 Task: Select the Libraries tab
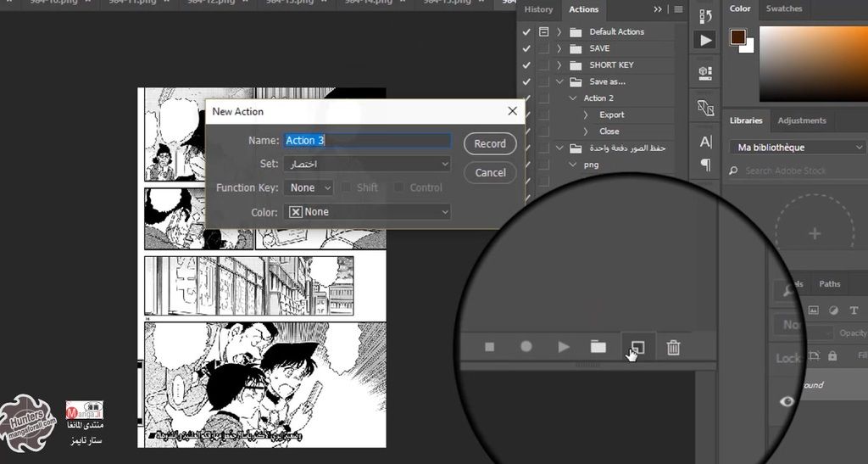click(746, 120)
